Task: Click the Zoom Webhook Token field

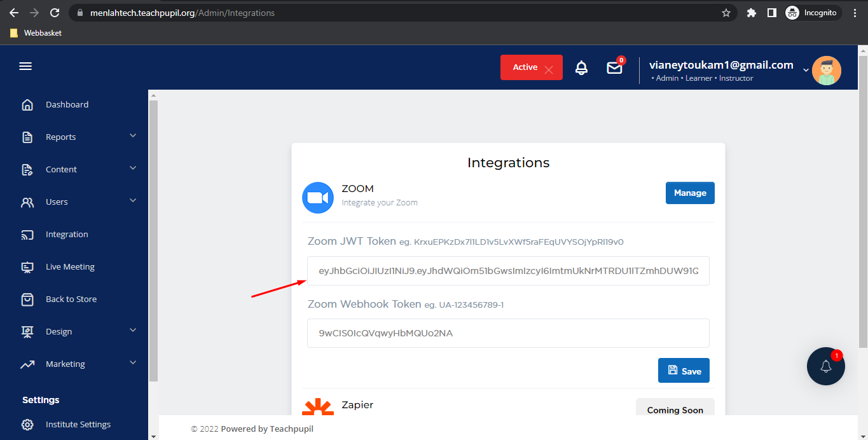Action: [x=508, y=333]
